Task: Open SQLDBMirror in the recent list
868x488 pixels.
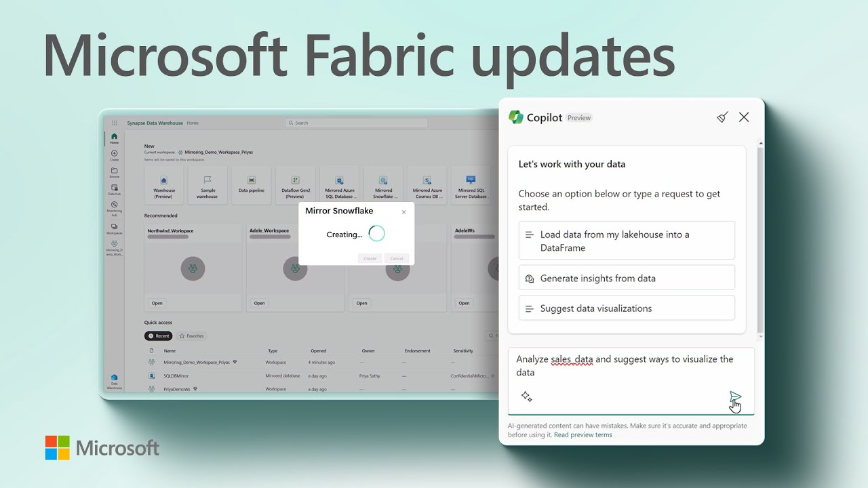Action: [176, 375]
